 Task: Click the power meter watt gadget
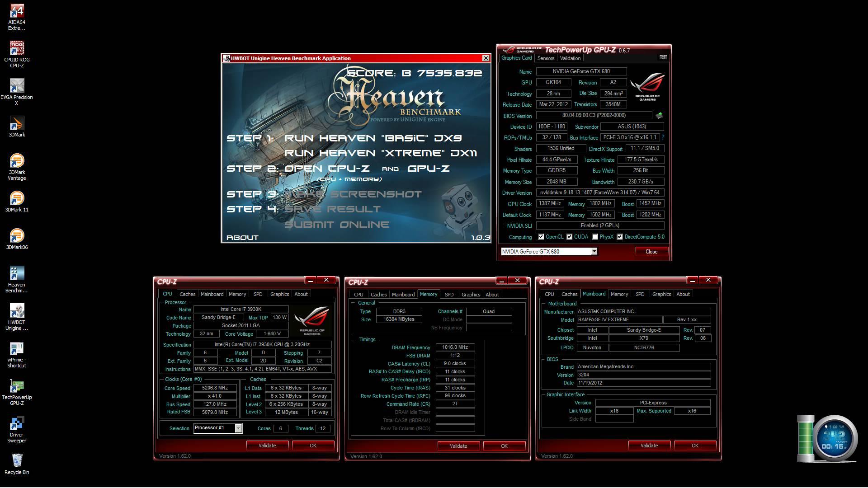[x=835, y=439]
